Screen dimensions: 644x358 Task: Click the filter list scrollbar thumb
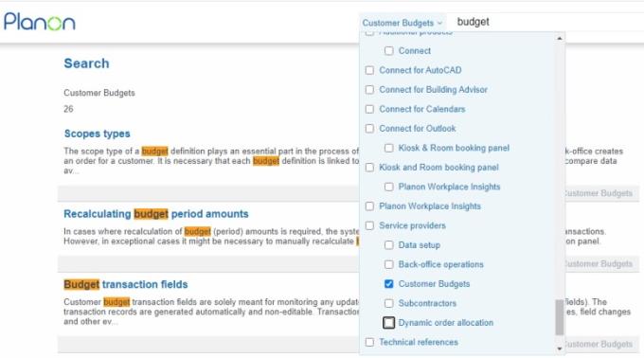[560, 317]
